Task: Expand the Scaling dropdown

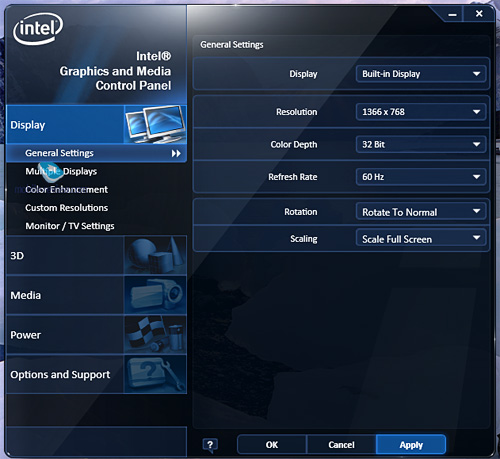Action: point(421,238)
